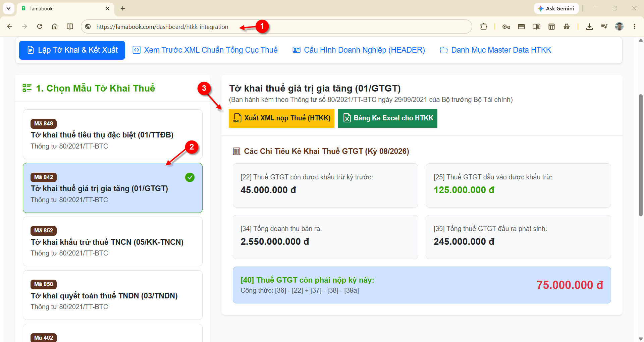
Task: Click the vertical page scrollbar thumb
Action: pyautogui.click(x=641, y=155)
